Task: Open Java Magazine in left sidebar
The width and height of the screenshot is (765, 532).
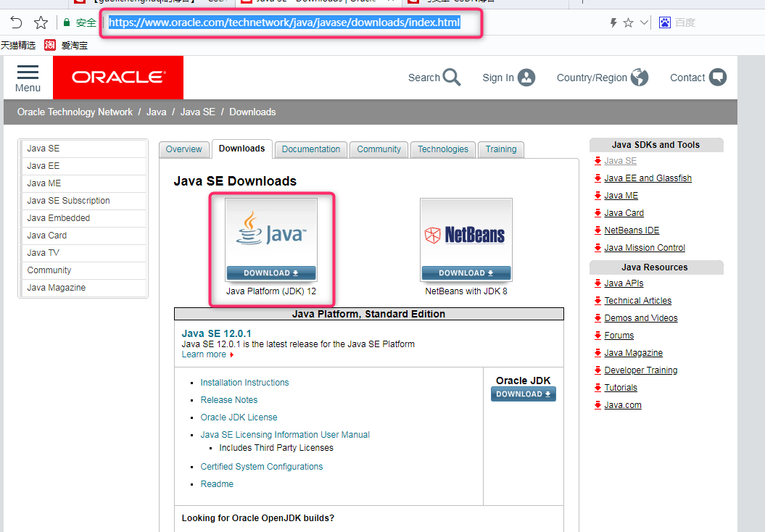Action: (x=84, y=288)
